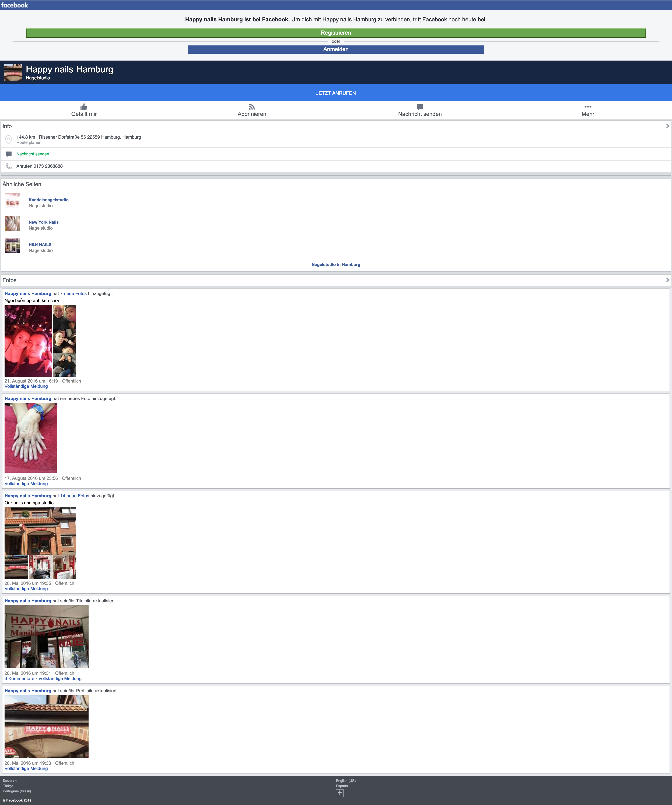Click the JETZT ANRUFEN bar
Screen dimensions: 672x805
coord(336,93)
